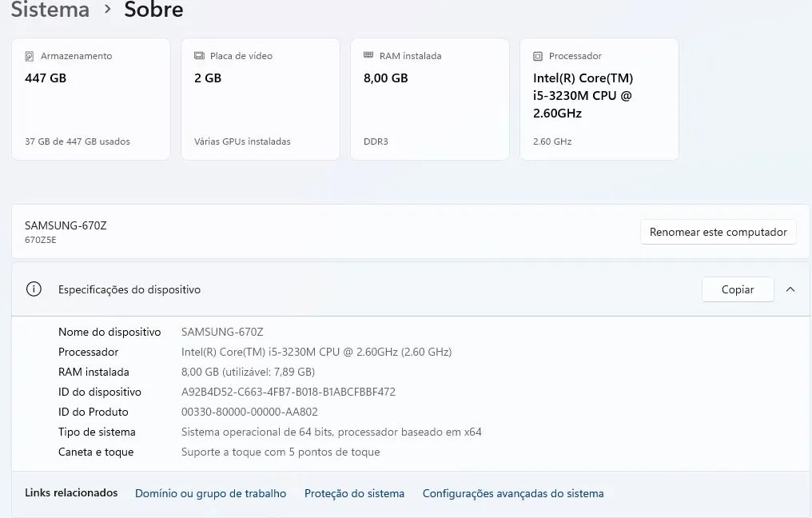812x518 pixels.
Task: Open Domínio ou grupo de trabalho settings
Action: (x=210, y=493)
